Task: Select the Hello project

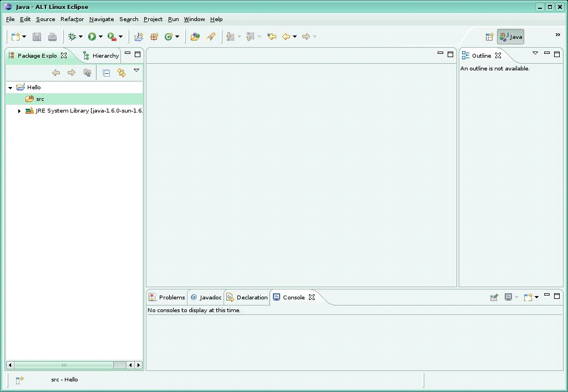Action: [34, 87]
